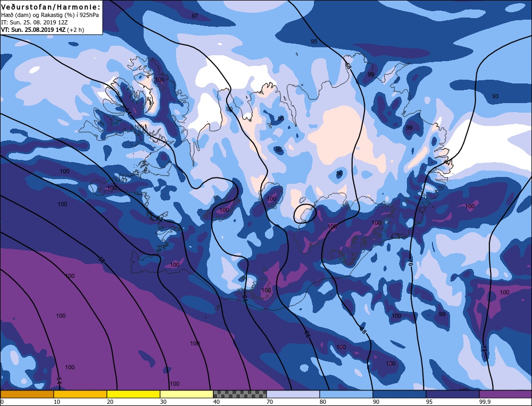The image size is (532, 406).
Task: Click the 'IT: Sun. 25. 08. 2019 12Z' line
Action: [x=34, y=22]
